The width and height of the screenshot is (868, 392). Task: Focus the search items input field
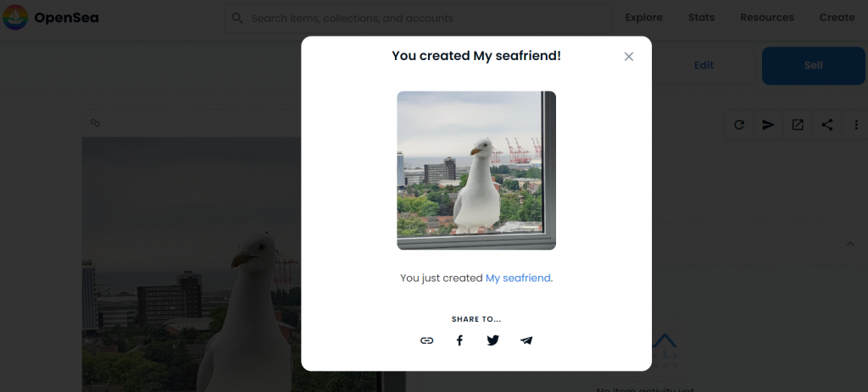pos(418,19)
